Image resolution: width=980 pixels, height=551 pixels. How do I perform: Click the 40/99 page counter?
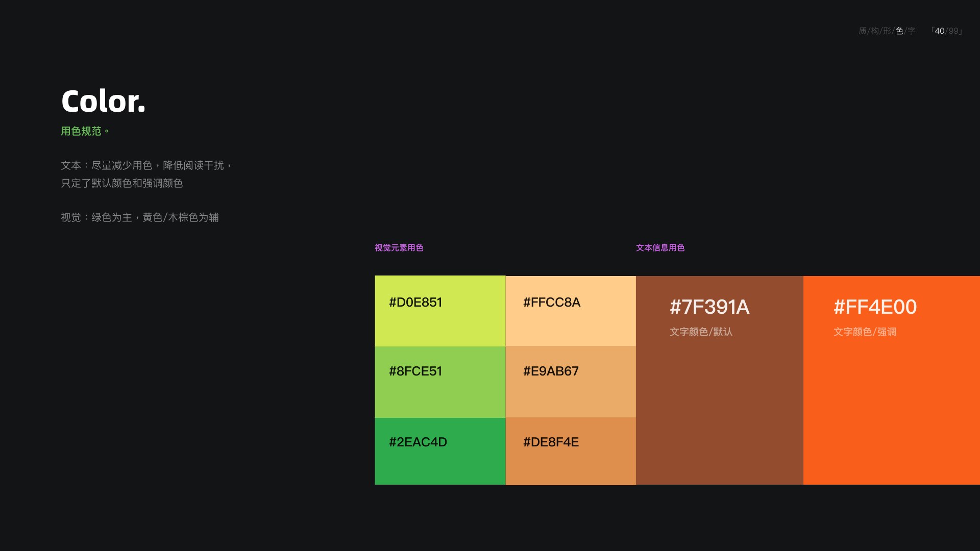point(947,31)
